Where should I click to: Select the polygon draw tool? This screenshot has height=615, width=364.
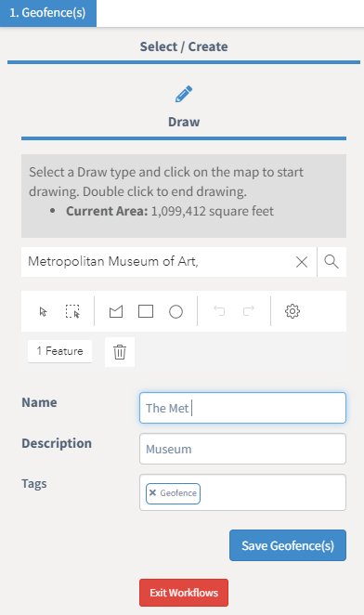click(116, 312)
